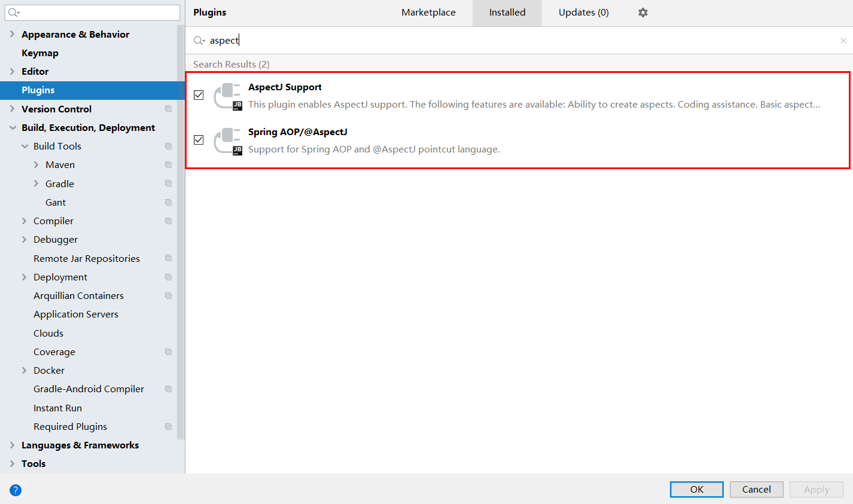Open the help question mark icon
Viewport: 853px width, 504px height.
[x=16, y=490]
